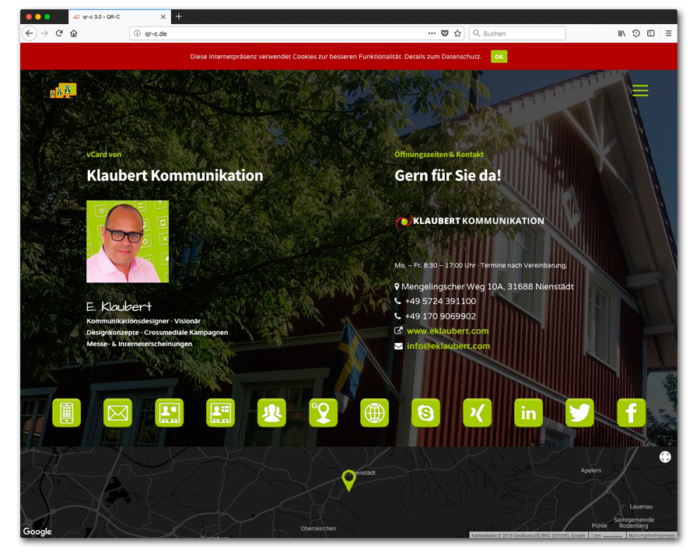Go to browser home page
Viewport: 700px width, 552px height.
click(x=74, y=33)
